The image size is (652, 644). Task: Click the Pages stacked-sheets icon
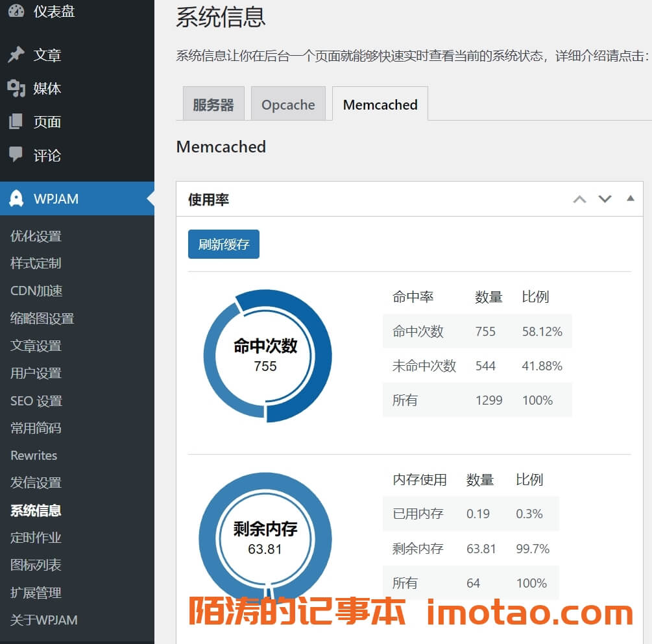[x=16, y=122]
